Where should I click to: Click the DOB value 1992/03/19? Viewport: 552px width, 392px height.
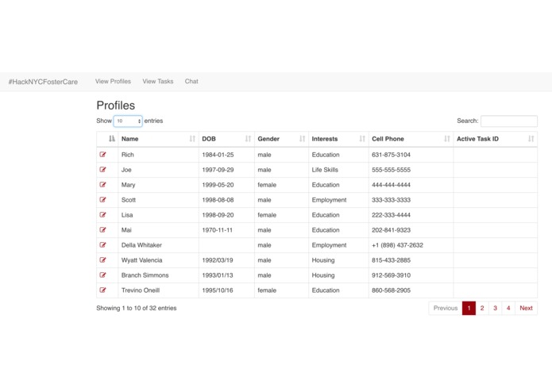coord(218,260)
